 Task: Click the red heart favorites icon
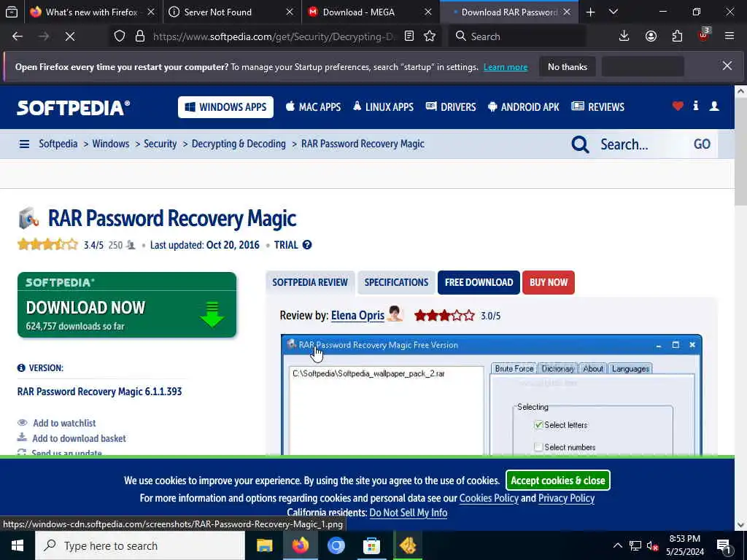click(x=678, y=106)
